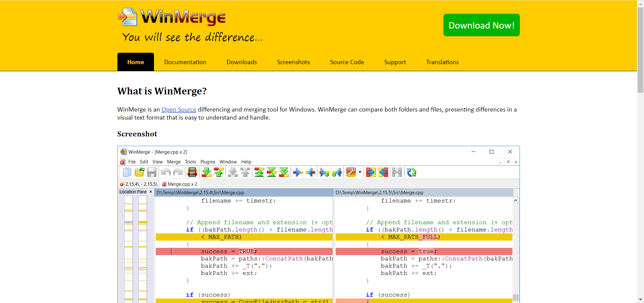The image size is (644, 303).
Task: Open the Screenshots page
Action: [x=293, y=62]
